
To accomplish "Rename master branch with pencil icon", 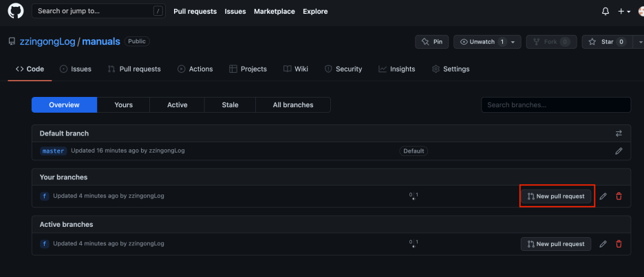I will tap(619, 151).
